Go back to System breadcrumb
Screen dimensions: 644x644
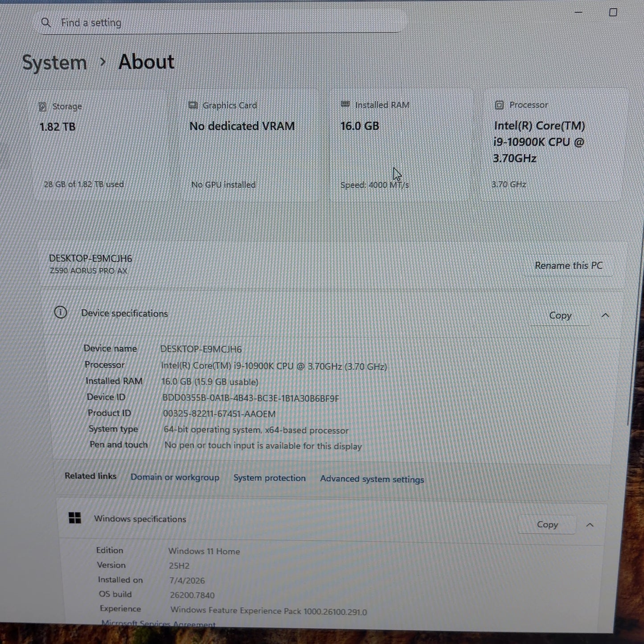tap(54, 62)
